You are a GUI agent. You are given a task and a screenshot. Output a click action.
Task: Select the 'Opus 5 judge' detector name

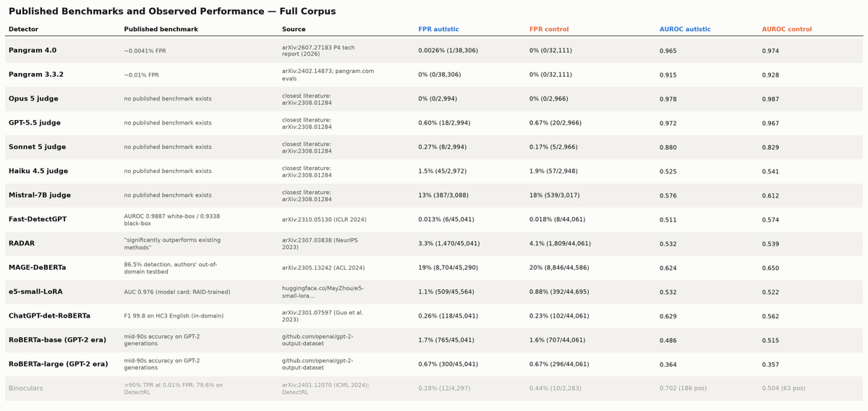click(33, 98)
